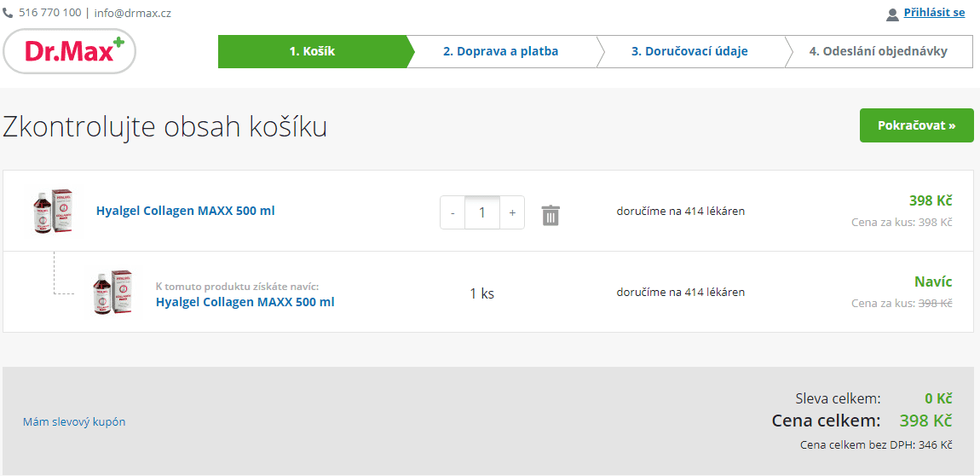
Task: Click the first Hyalgel Collagen product thumbnail
Action: point(53,211)
